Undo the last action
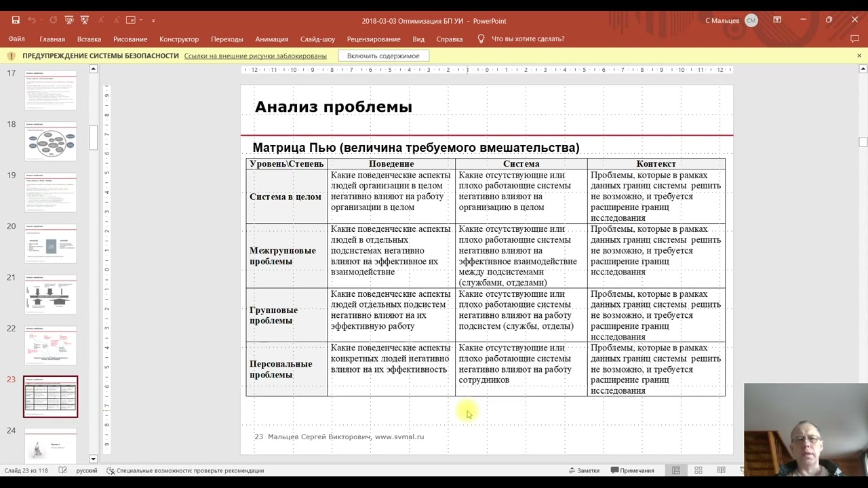 (31, 20)
